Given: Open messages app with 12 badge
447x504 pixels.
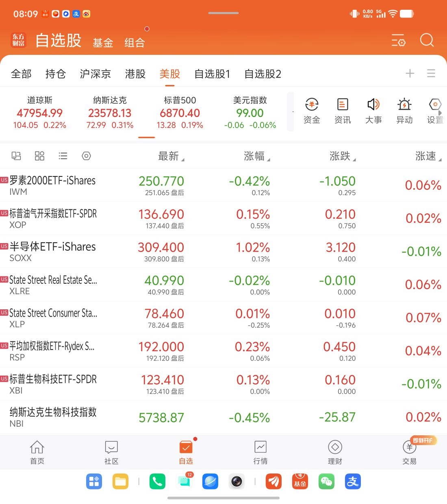Looking at the screenshot, I should tap(184, 482).
